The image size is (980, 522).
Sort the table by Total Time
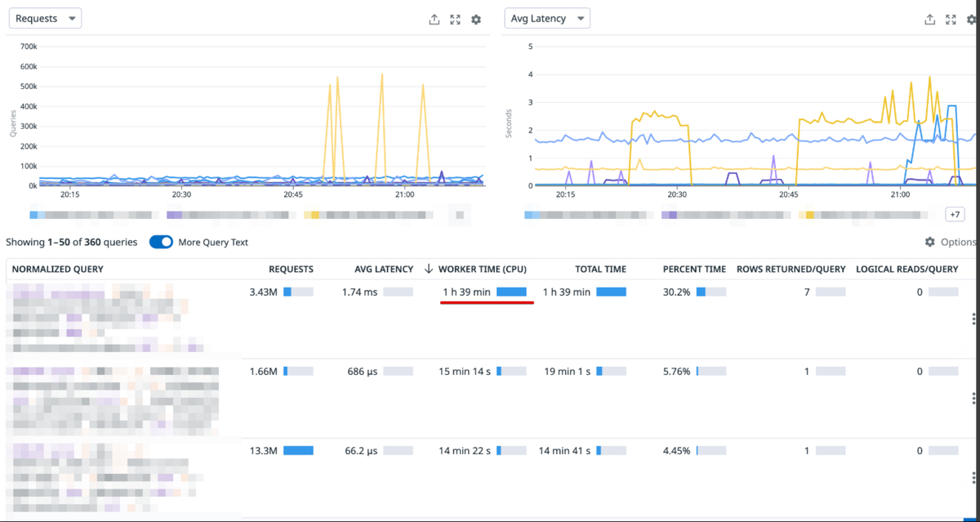(x=600, y=269)
